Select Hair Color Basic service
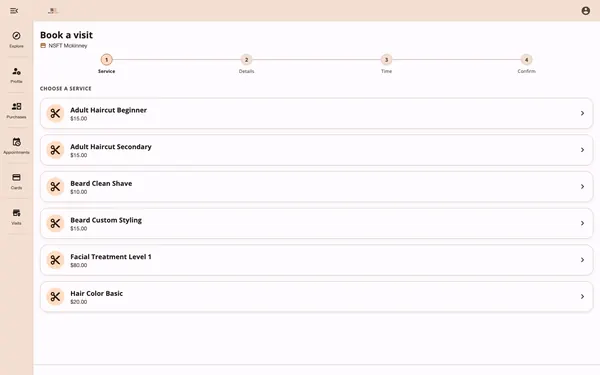The height and width of the screenshot is (375, 600). point(316,297)
